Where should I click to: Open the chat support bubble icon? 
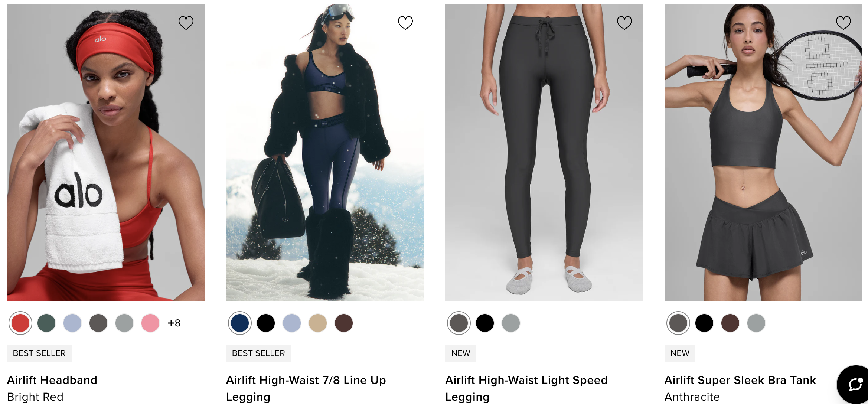pos(854,384)
